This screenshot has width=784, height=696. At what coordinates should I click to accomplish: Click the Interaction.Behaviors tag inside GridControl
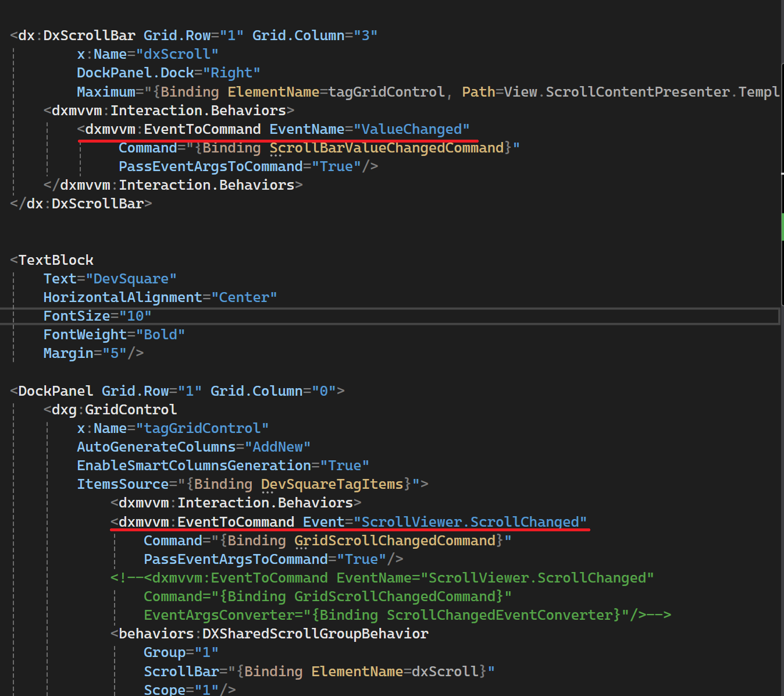pyautogui.click(x=236, y=503)
